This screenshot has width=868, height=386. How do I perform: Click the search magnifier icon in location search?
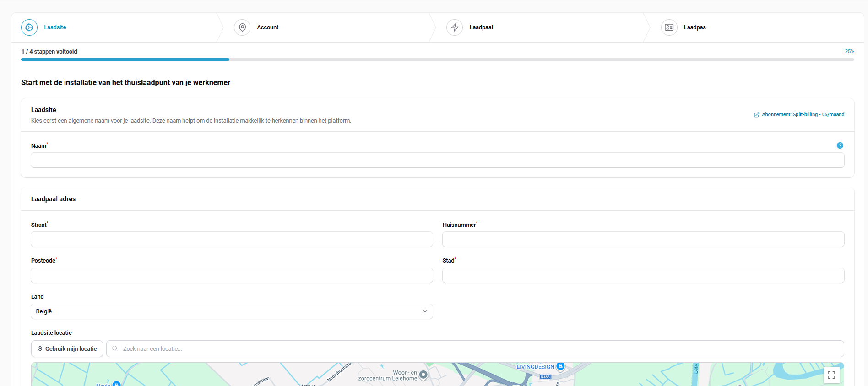point(115,348)
